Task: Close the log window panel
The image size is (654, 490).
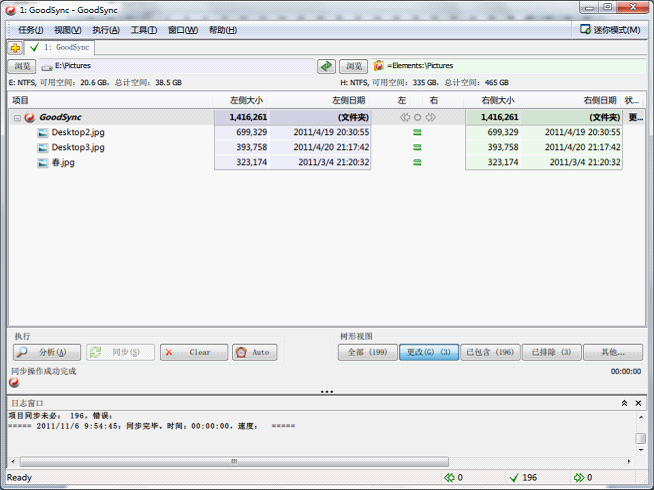Action: point(638,403)
